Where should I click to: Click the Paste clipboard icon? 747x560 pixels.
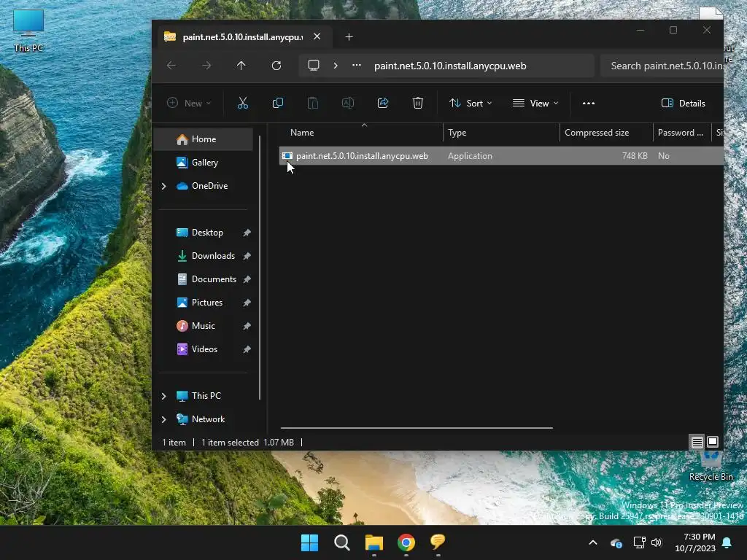[312, 103]
